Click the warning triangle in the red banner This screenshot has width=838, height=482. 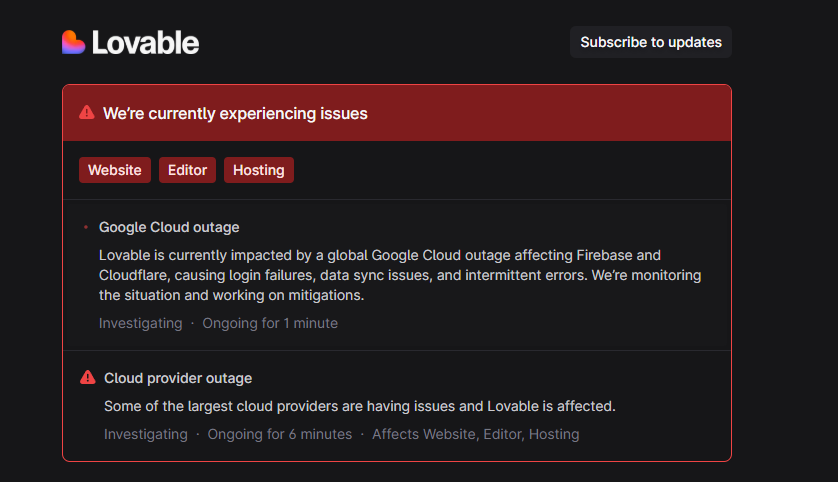click(87, 113)
